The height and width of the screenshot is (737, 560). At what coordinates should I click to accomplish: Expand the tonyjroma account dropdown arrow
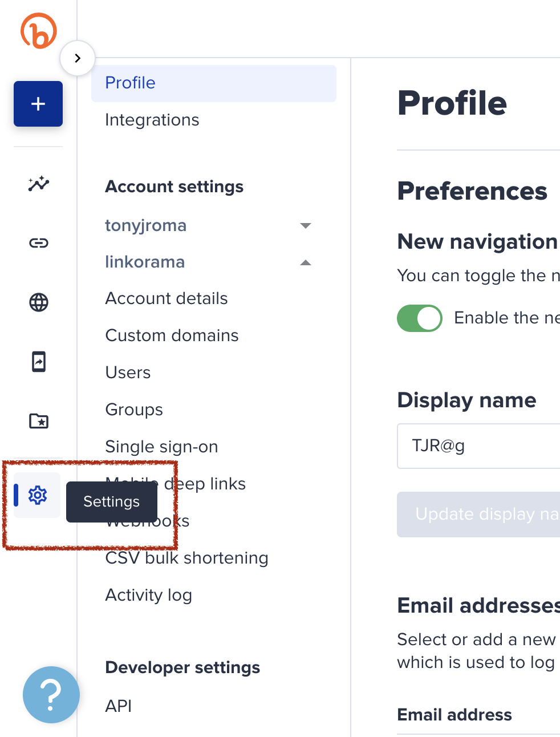(x=306, y=226)
